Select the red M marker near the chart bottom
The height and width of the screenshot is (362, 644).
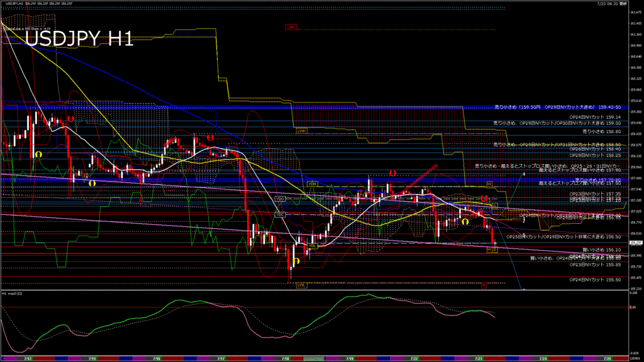pos(484,285)
